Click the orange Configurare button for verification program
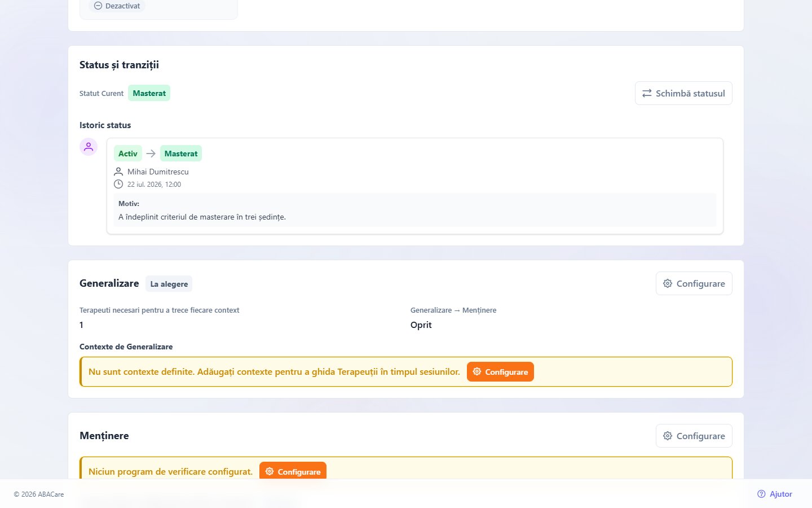Image resolution: width=812 pixels, height=508 pixels. coord(293,471)
